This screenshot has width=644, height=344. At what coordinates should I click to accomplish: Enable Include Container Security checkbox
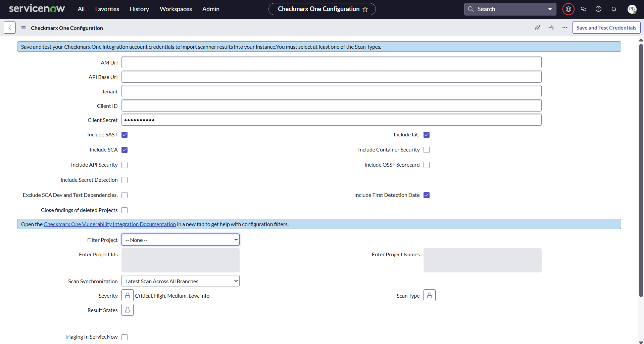pyautogui.click(x=427, y=150)
